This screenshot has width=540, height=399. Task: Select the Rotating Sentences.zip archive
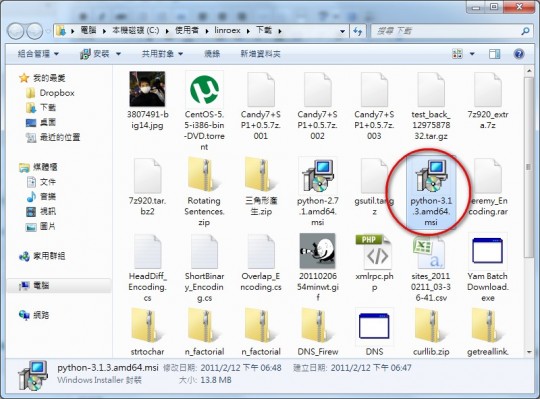coord(204,192)
